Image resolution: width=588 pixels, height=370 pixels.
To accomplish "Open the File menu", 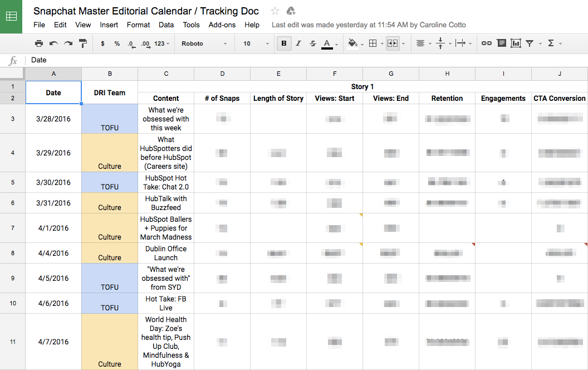I will (x=39, y=25).
